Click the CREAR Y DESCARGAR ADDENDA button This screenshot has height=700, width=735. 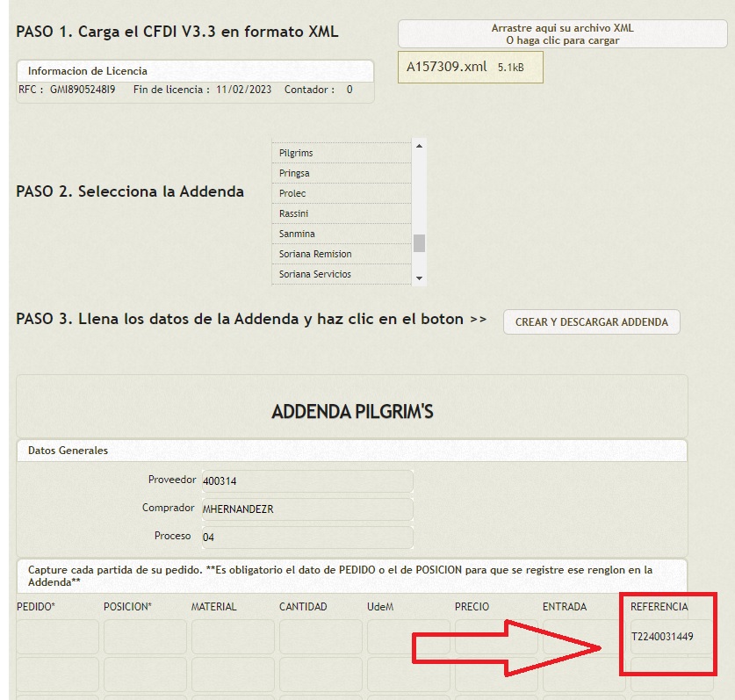point(592,322)
